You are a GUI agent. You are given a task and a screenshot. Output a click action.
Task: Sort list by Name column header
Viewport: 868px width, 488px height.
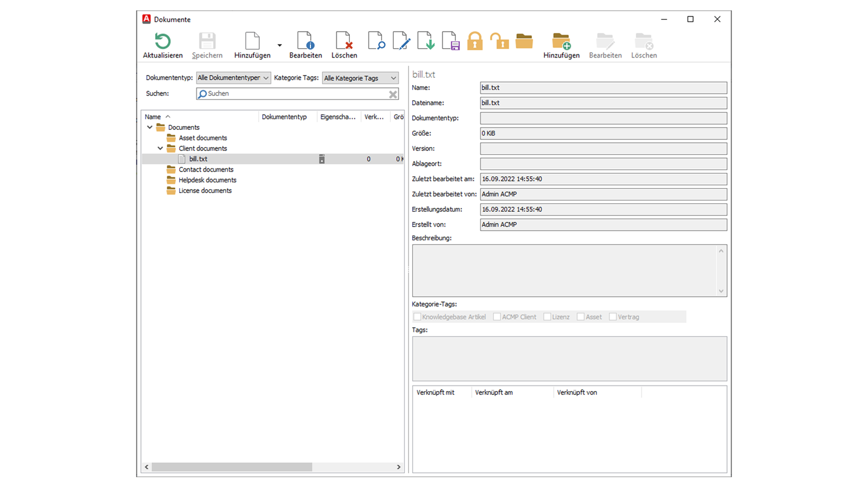(199, 117)
